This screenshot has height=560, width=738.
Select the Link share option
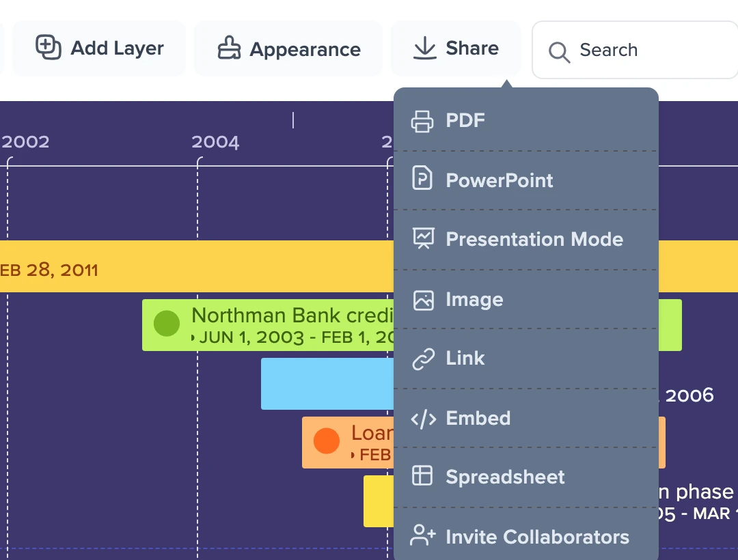[525, 359]
